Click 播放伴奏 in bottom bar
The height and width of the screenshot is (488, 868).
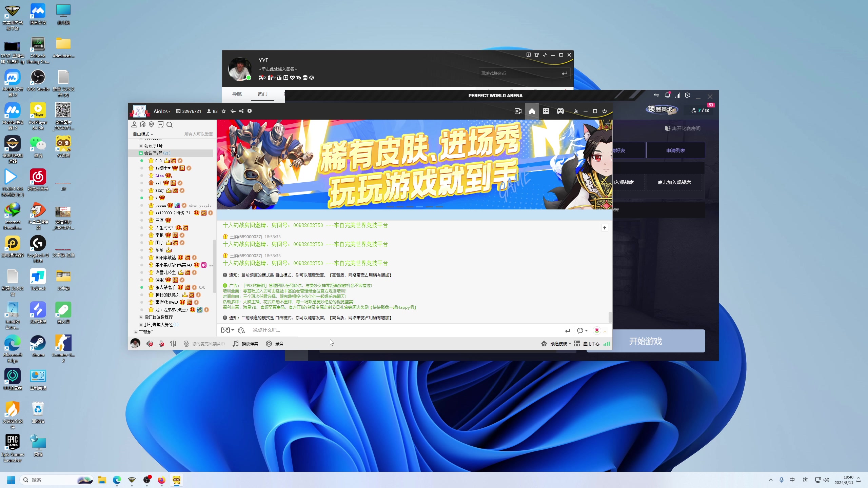tap(245, 344)
